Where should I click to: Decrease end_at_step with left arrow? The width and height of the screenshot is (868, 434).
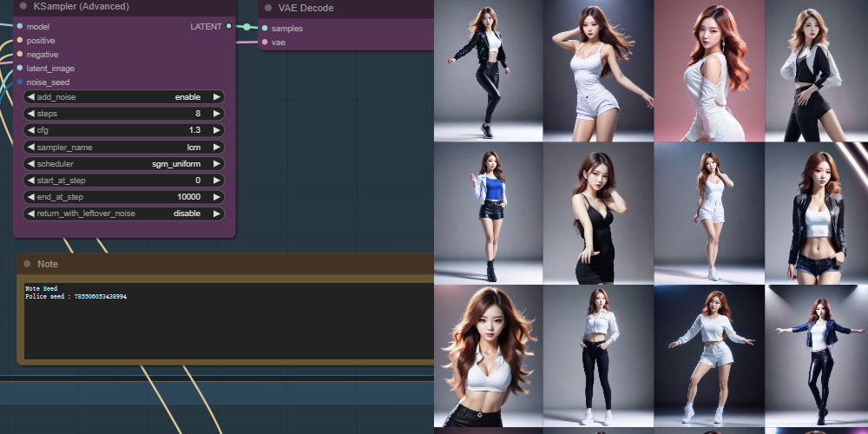click(30, 197)
